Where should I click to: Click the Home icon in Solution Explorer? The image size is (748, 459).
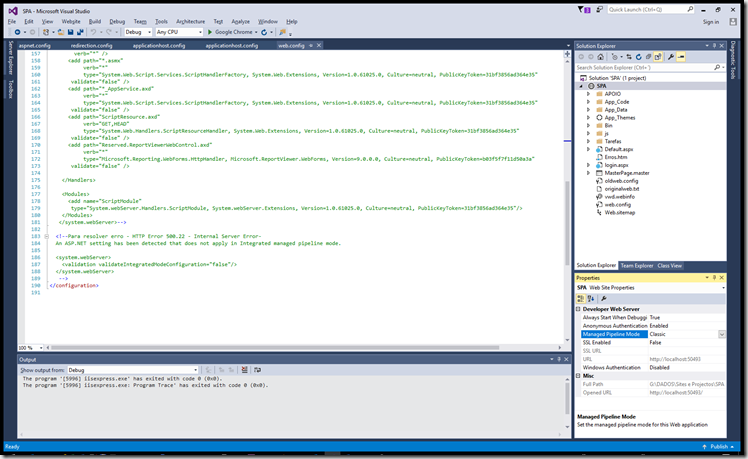click(601, 57)
